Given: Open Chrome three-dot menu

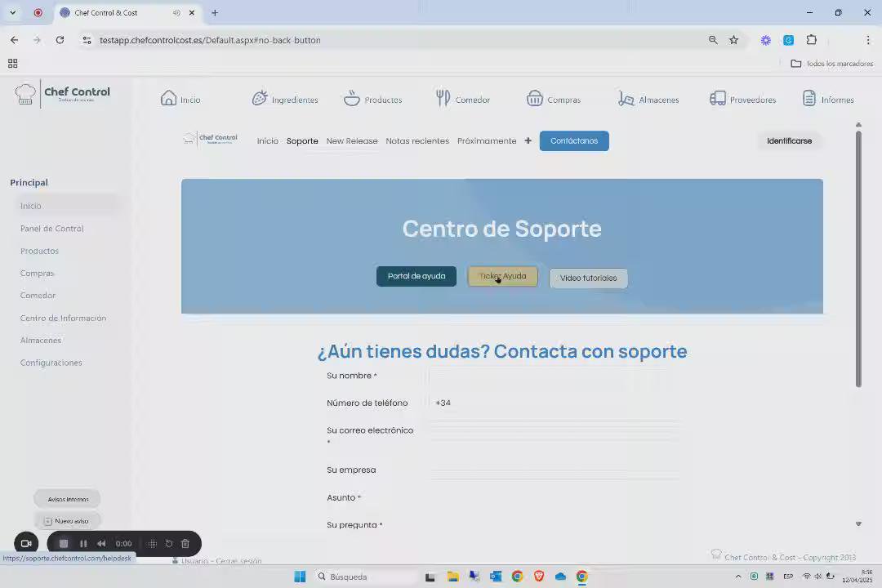Looking at the screenshot, I should [868, 40].
